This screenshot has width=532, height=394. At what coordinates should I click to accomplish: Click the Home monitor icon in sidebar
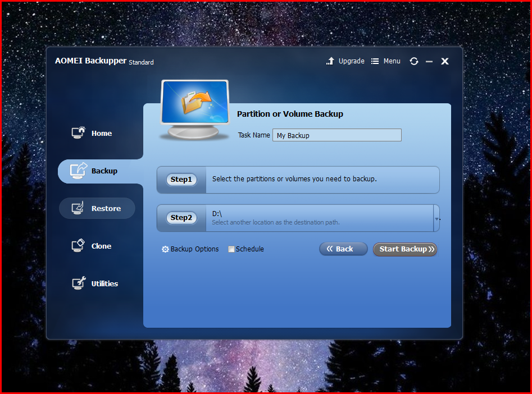79,132
